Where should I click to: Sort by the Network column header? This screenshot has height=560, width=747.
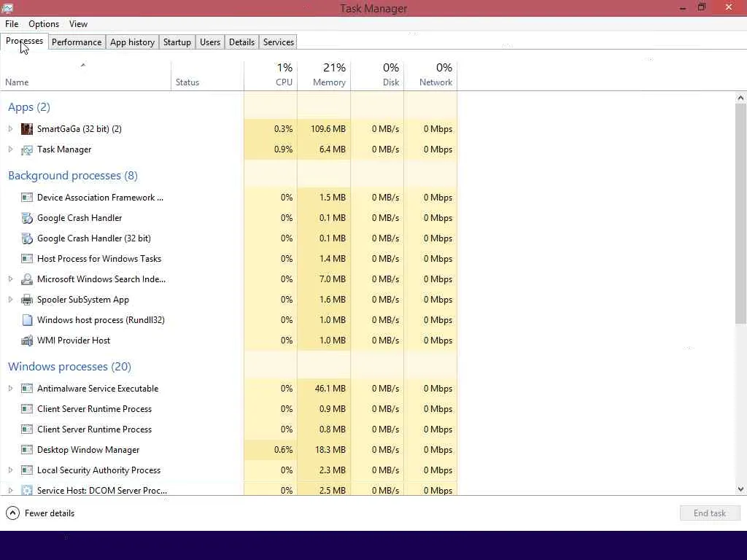[x=430, y=76]
